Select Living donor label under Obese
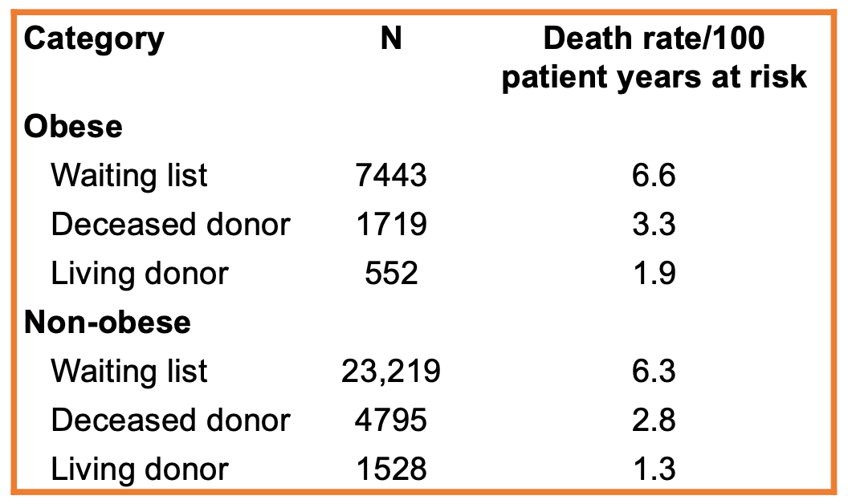The height and width of the screenshot is (504, 848). [140, 274]
